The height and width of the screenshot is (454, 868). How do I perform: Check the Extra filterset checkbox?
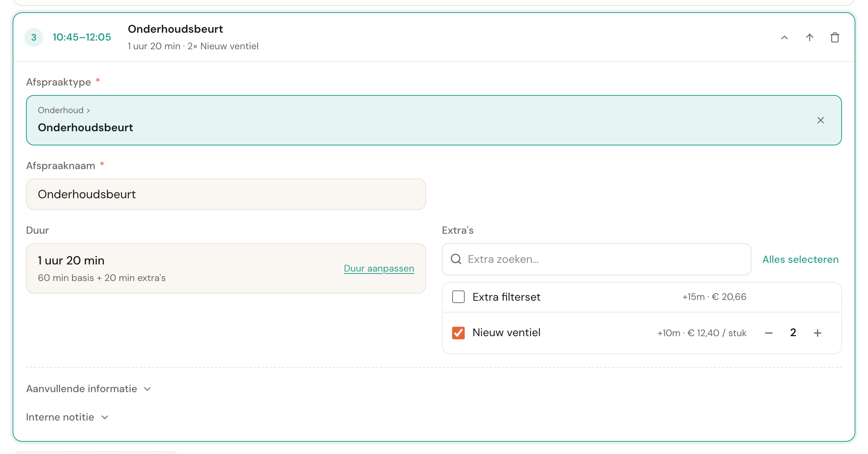(458, 297)
